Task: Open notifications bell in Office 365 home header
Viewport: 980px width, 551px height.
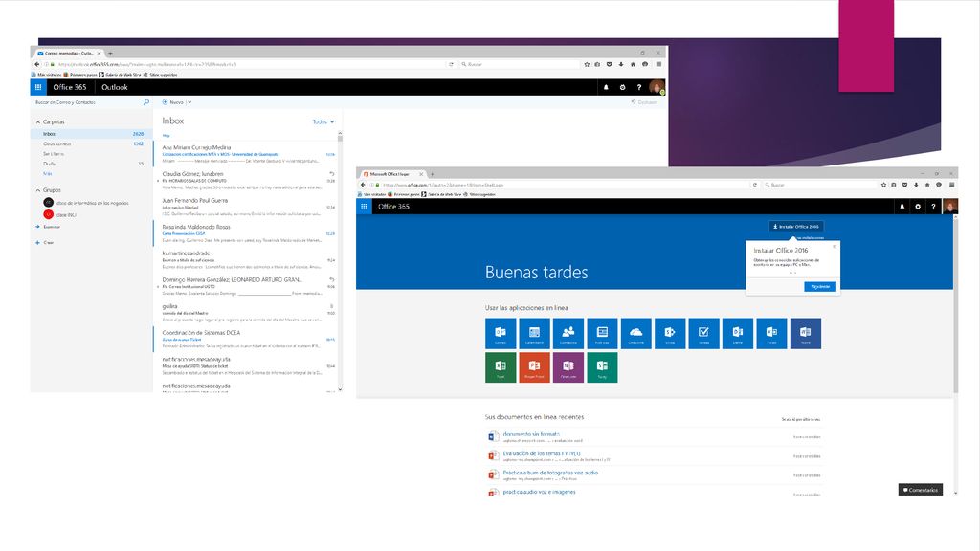Action: [x=902, y=207]
